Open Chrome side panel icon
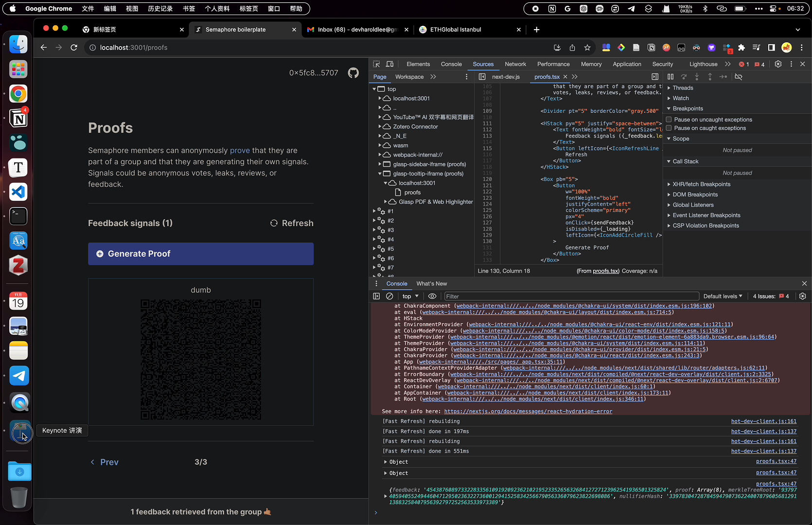This screenshot has width=812, height=525. pos(771,48)
